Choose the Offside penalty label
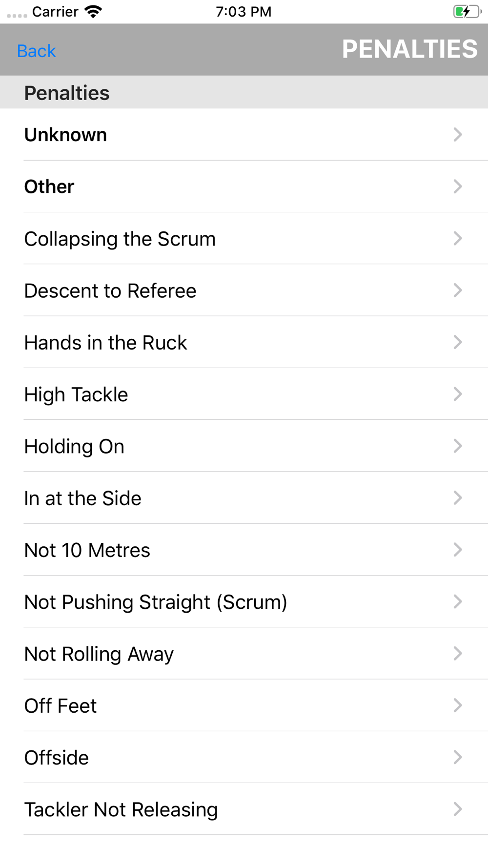This screenshot has width=488, height=868. click(57, 758)
